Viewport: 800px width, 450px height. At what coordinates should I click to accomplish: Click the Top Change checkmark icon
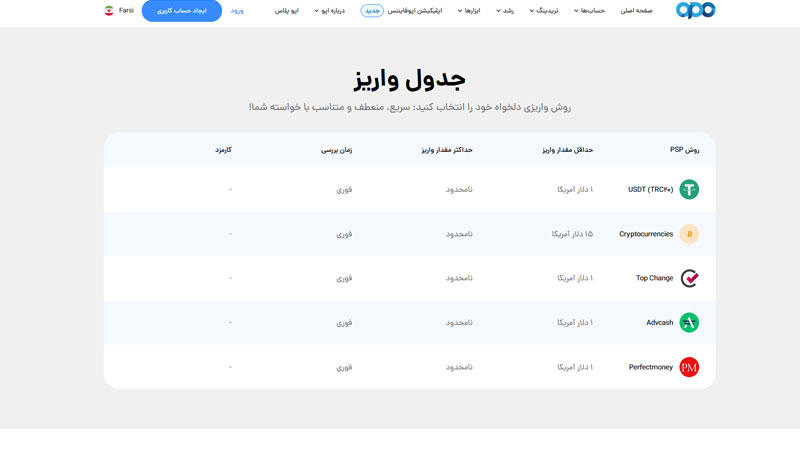point(689,278)
